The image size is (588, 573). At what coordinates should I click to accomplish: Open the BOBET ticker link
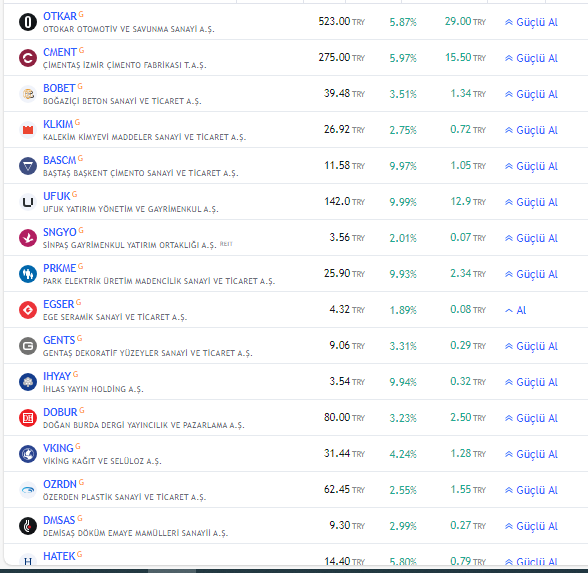(59, 88)
